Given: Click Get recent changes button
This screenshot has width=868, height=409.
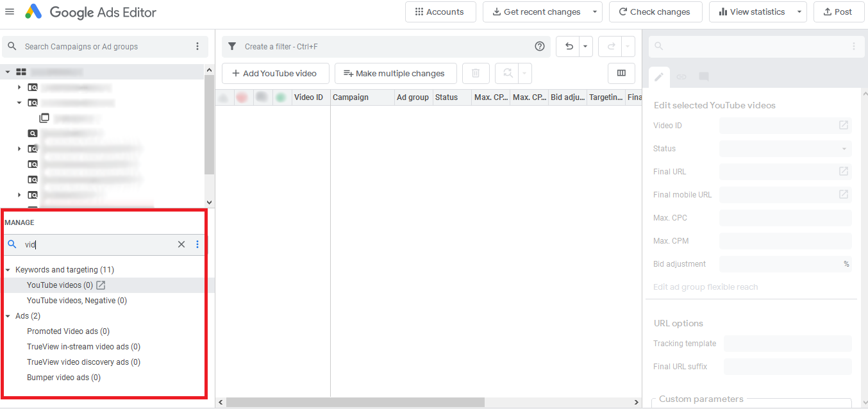Looking at the screenshot, I should (536, 12).
